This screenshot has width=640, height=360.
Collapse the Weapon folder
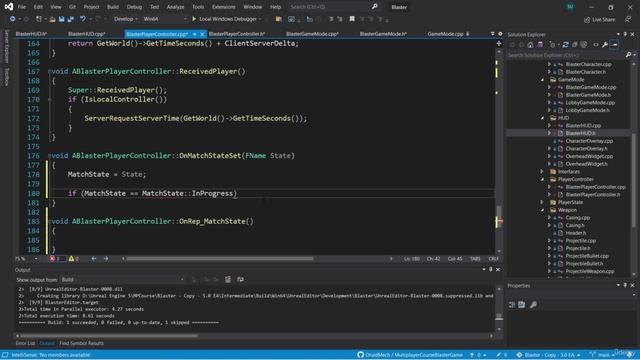click(542, 210)
